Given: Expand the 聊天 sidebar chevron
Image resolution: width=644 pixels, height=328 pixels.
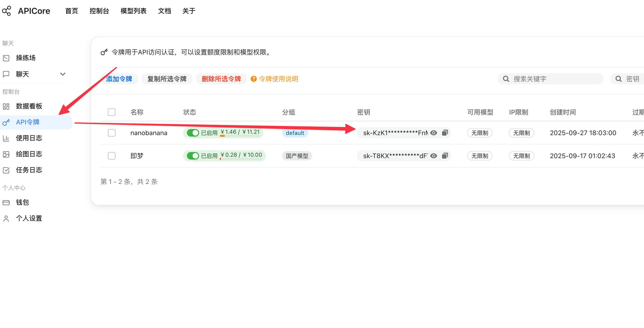Looking at the screenshot, I should pos(63,74).
